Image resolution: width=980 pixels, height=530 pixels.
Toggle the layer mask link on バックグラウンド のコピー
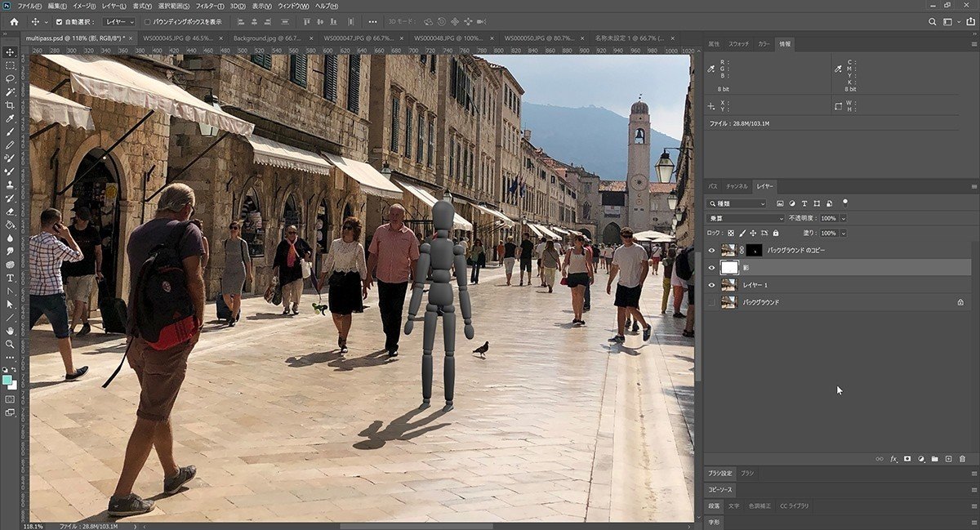(742, 250)
